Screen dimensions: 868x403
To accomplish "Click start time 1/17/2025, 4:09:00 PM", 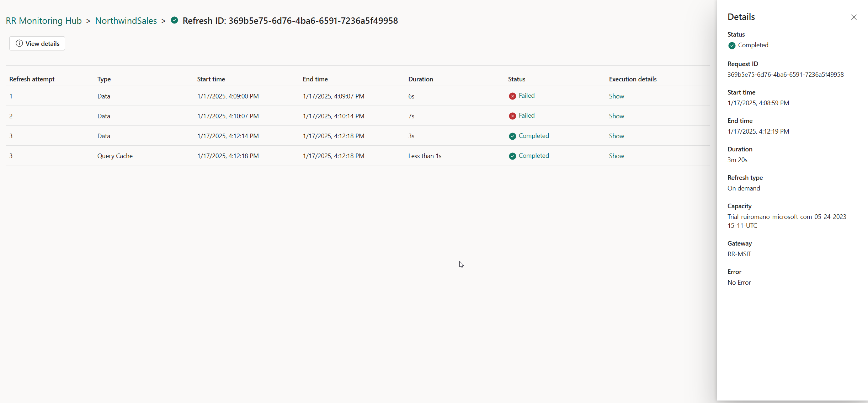I will (x=228, y=96).
